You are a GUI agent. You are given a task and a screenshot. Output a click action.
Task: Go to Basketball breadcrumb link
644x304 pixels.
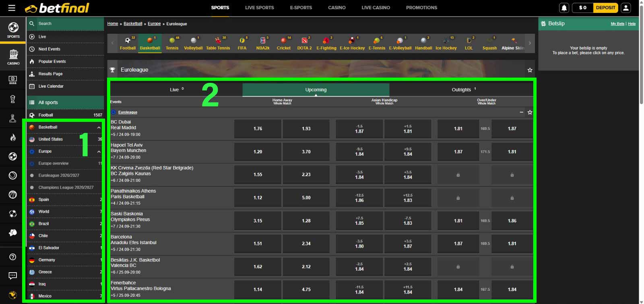[133, 24]
